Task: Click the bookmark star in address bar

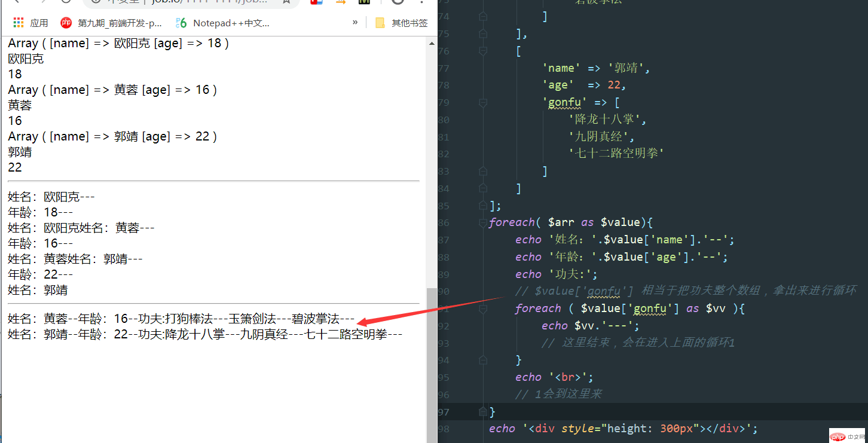Action: [286, 2]
